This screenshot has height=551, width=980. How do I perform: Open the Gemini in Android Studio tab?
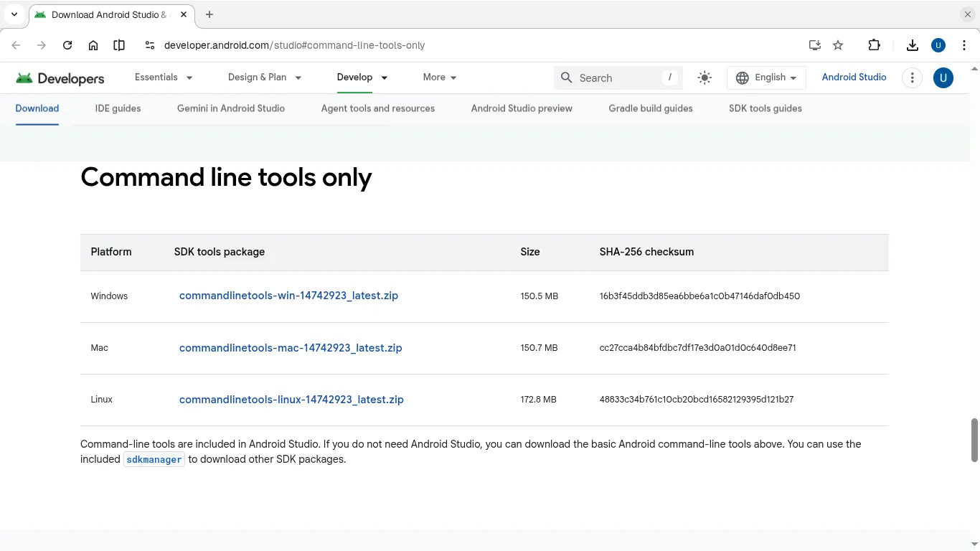(x=231, y=108)
